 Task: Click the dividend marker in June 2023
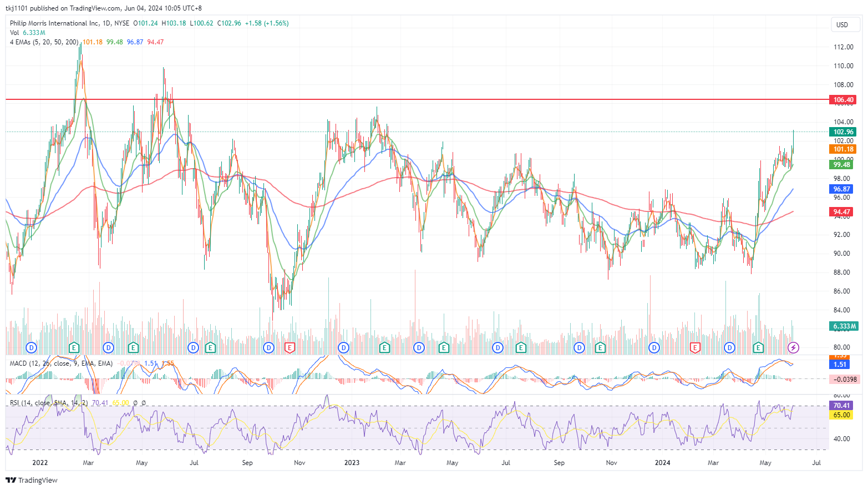tap(498, 348)
